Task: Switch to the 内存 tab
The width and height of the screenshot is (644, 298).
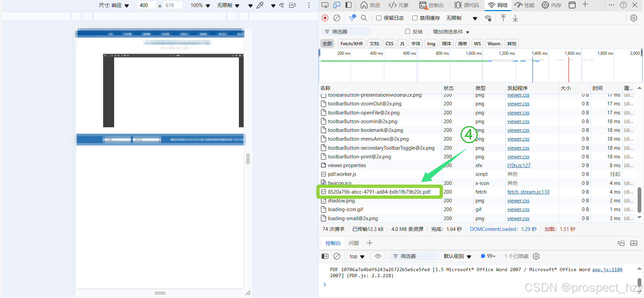Action: point(551,5)
